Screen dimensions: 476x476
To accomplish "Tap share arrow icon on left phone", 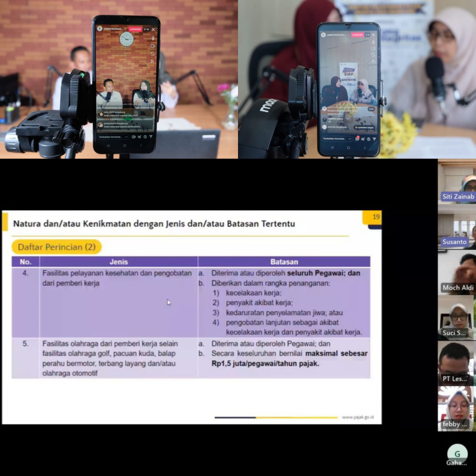I will point(151,137).
